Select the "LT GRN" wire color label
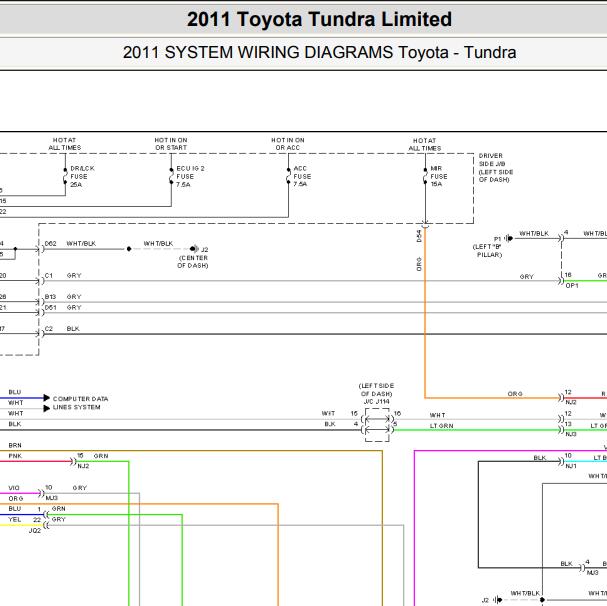The image size is (607, 606). tap(441, 426)
